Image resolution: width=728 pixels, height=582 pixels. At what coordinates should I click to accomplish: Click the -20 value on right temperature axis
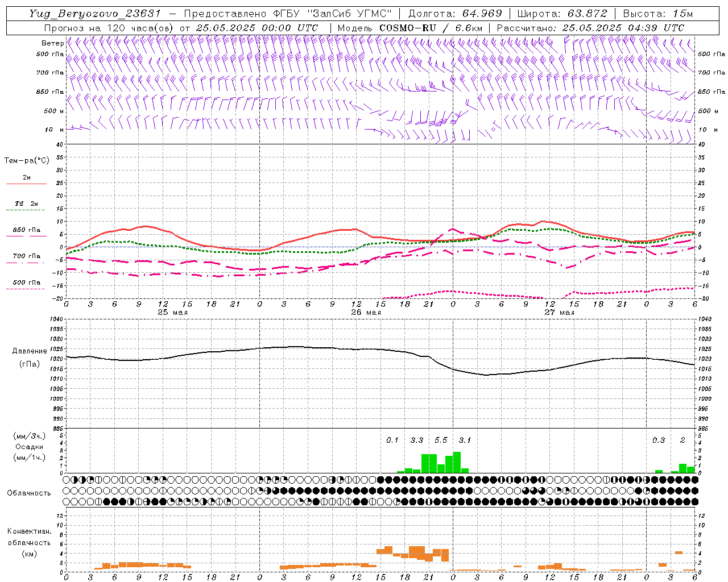click(702, 298)
